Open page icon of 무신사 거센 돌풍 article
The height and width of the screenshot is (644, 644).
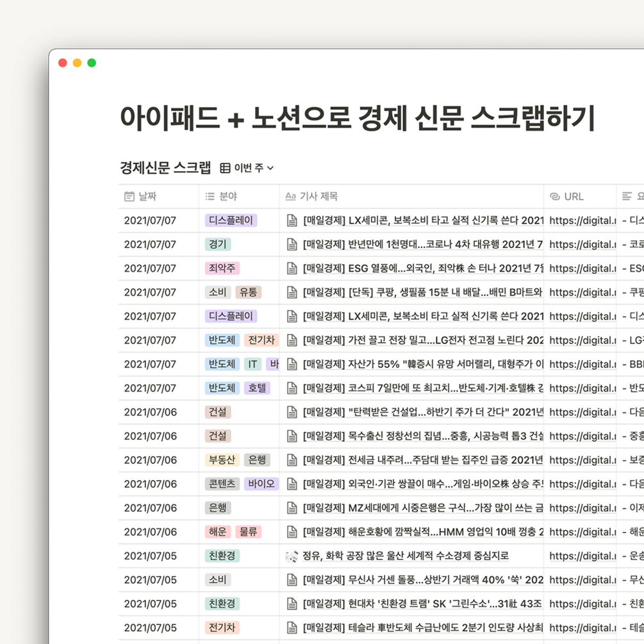[x=292, y=580]
